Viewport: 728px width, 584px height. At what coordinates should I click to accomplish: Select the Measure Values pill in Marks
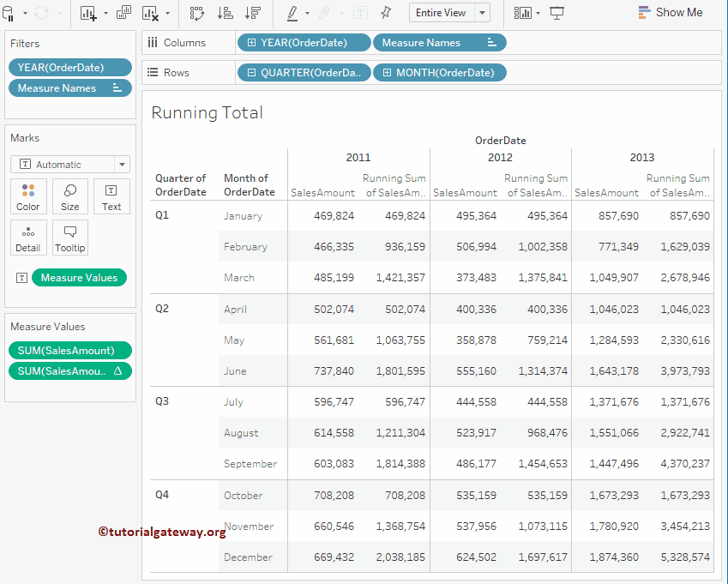pos(79,278)
